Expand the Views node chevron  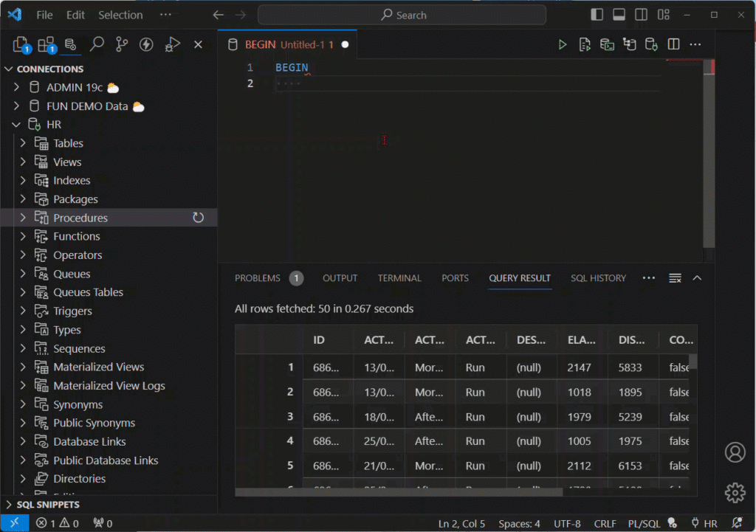click(x=23, y=162)
